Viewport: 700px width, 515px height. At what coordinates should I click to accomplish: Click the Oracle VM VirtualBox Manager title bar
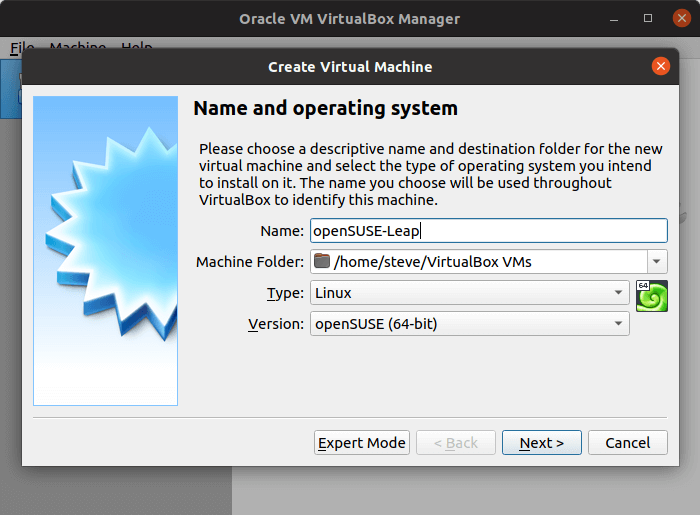[349, 19]
